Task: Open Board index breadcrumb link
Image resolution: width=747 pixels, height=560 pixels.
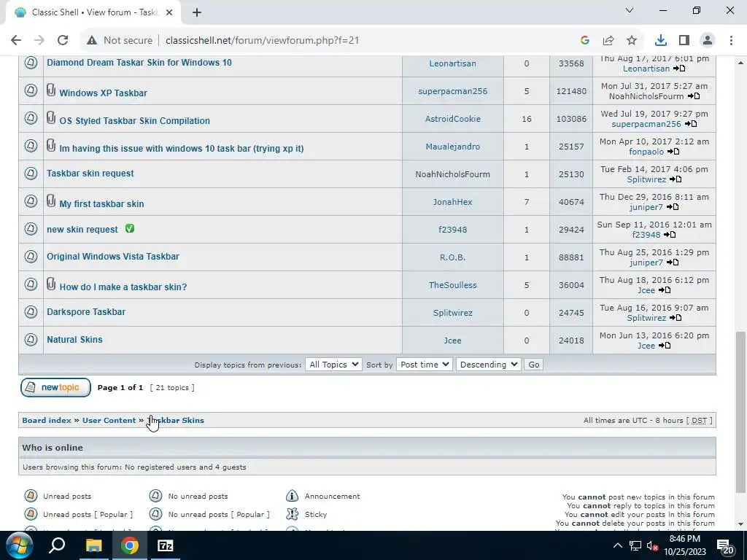Action: pyautogui.click(x=47, y=421)
